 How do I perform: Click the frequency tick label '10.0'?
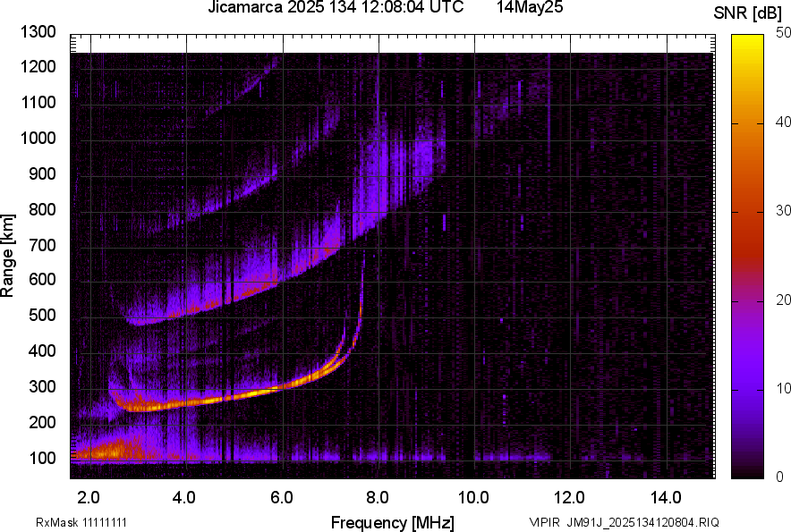(x=473, y=498)
